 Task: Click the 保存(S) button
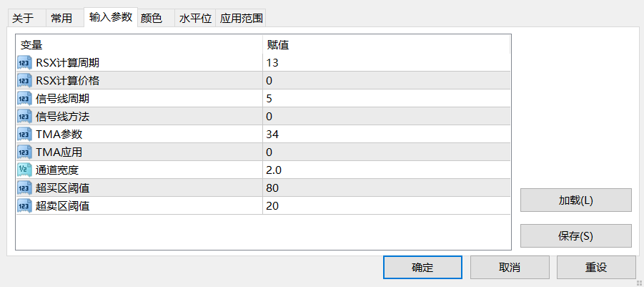click(576, 236)
